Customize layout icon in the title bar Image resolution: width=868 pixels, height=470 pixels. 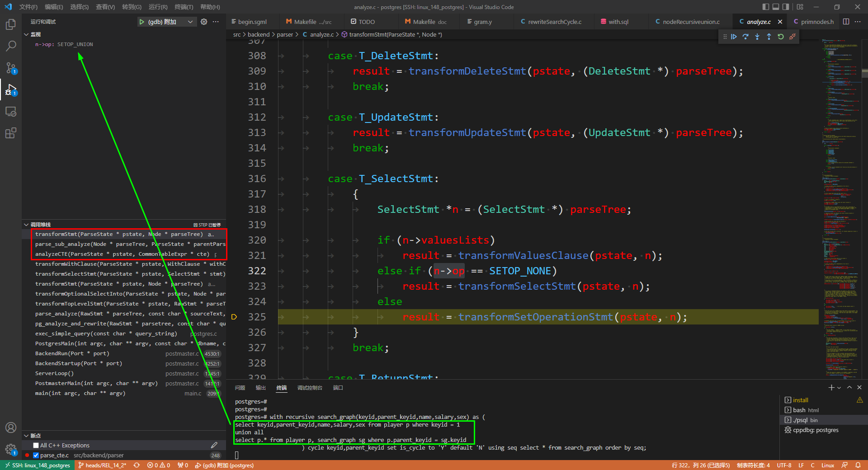point(800,7)
